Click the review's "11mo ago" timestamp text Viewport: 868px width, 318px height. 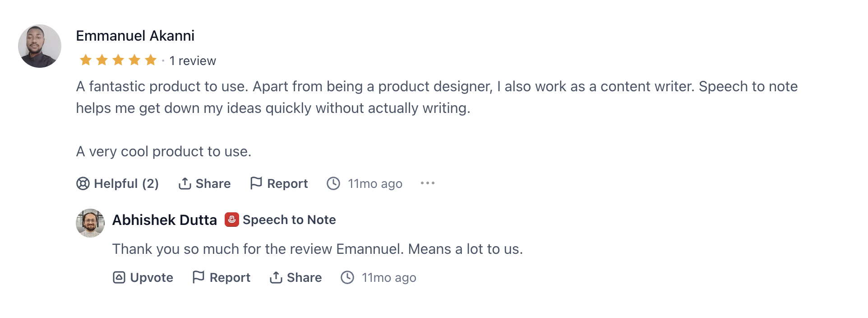click(x=375, y=184)
